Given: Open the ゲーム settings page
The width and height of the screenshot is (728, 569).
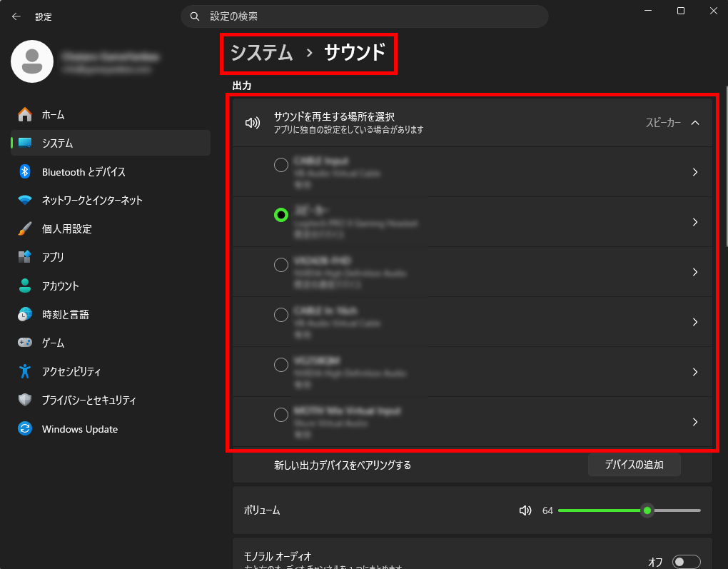Looking at the screenshot, I should (x=111, y=343).
